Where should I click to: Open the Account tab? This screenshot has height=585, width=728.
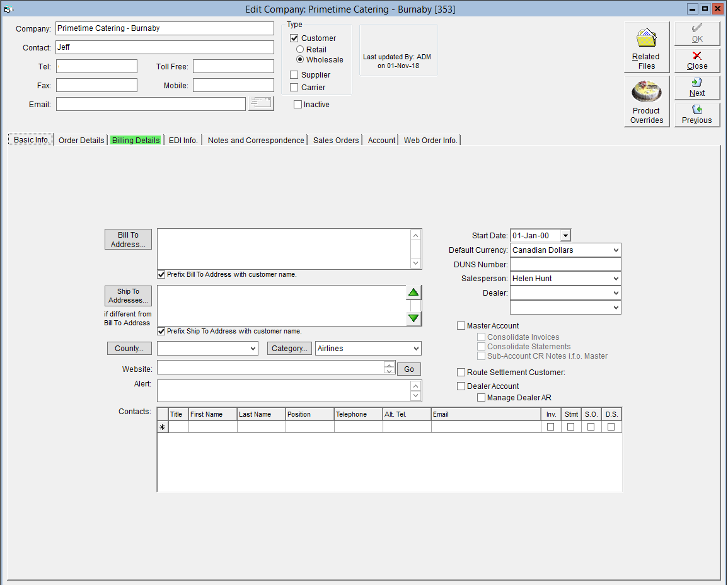click(x=381, y=140)
